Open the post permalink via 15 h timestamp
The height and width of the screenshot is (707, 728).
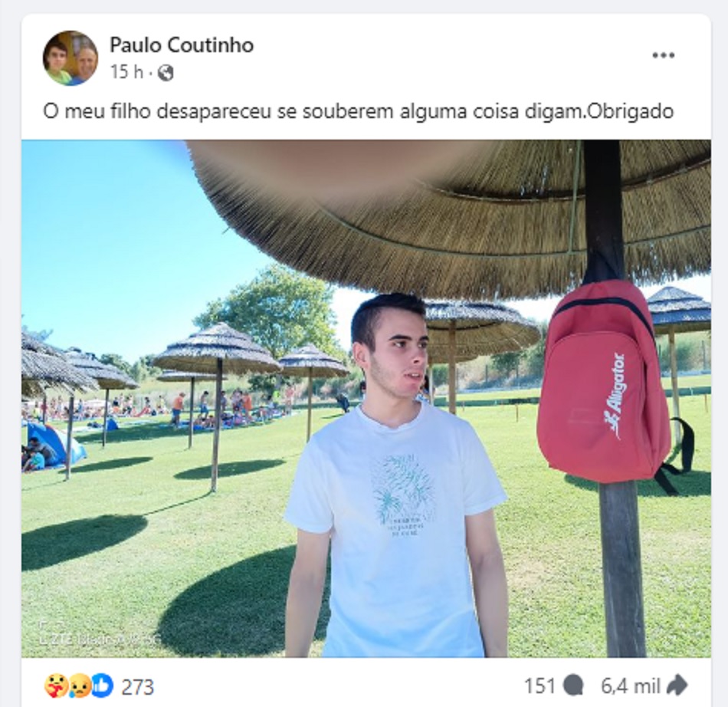pyautogui.click(x=126, y=73)
